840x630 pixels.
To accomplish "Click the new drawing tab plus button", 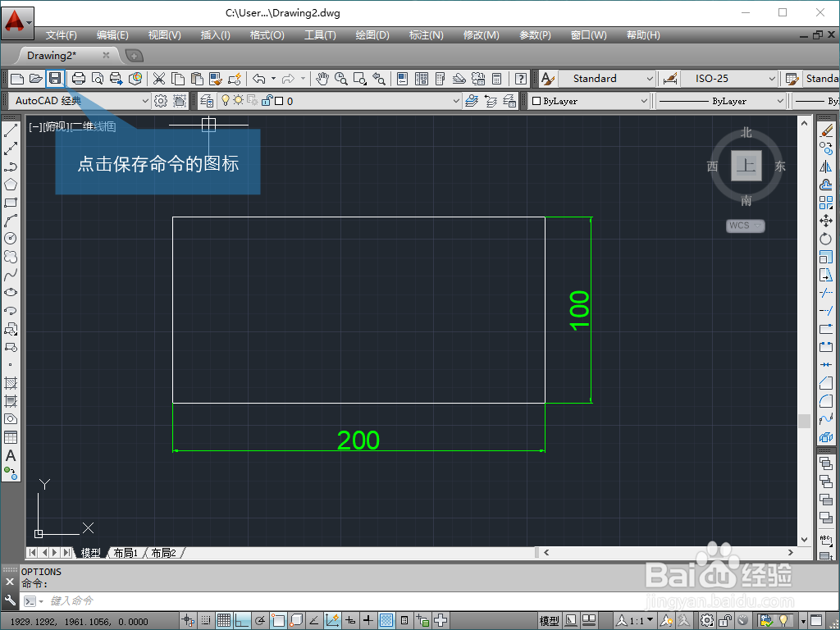I will pos(134,55).
